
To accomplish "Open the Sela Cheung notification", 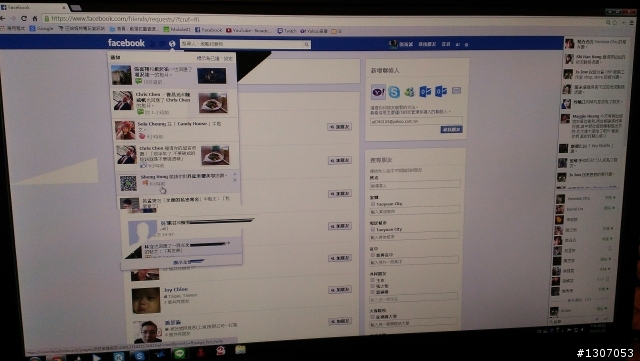I will coord(176,130).
